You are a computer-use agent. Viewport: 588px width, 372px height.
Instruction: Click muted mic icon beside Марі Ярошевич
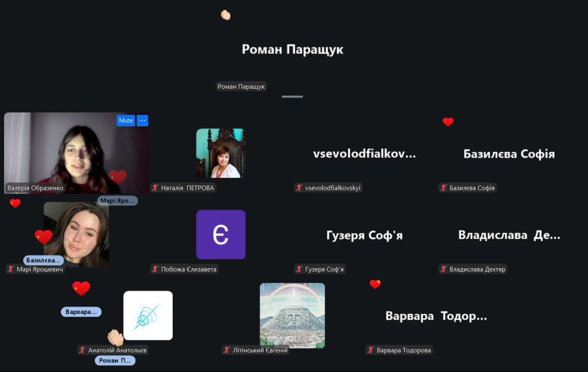click(x=11, y=270)
